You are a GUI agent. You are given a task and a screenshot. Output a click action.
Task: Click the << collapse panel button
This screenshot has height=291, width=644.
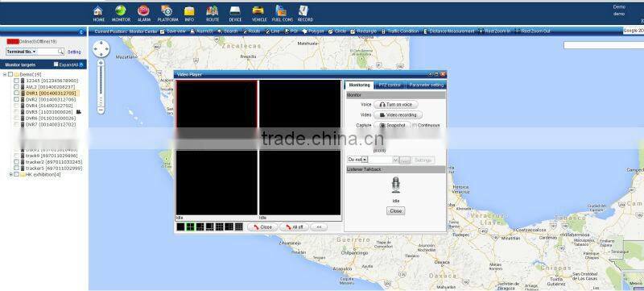(x=319, y=227)
